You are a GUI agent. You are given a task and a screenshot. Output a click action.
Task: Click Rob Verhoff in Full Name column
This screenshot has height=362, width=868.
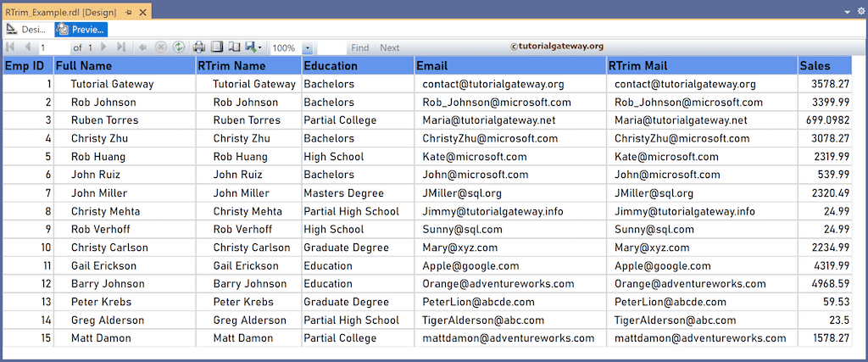(103, 229)
